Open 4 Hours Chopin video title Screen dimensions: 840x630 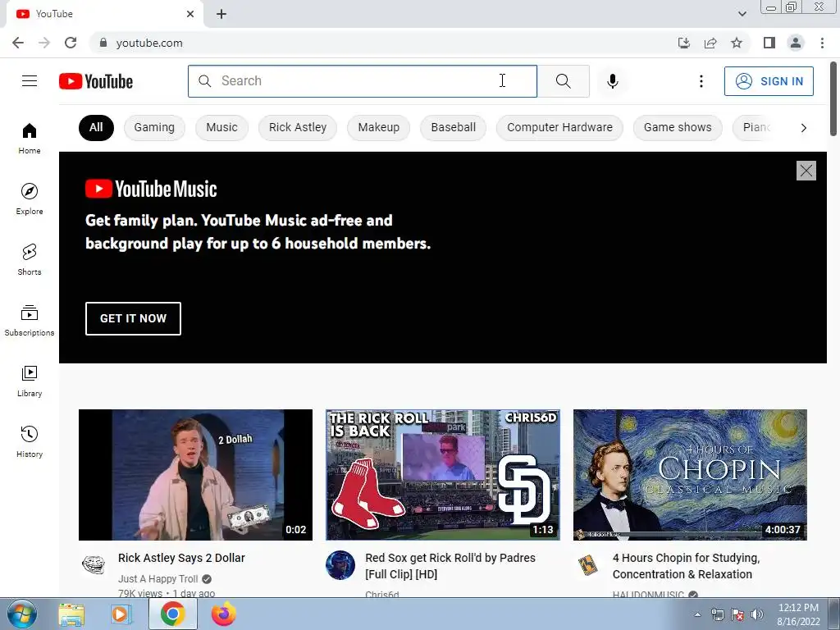pos(687,566)
